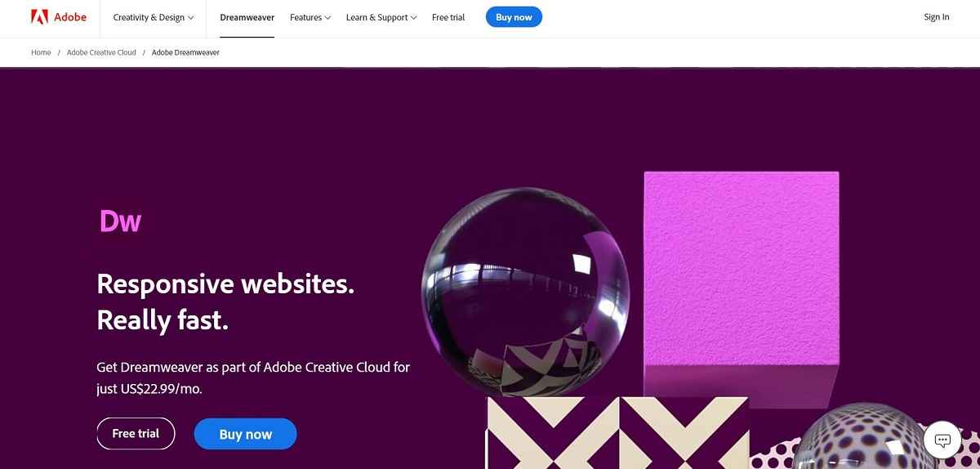
Task: Open the chat support bubble icon
Action: click(942, 441)
